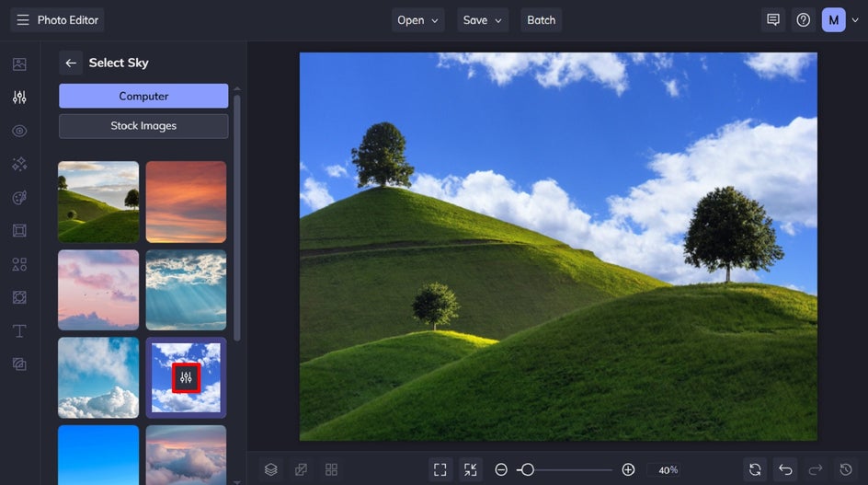Click the fit to screen icon

(440, 470)
